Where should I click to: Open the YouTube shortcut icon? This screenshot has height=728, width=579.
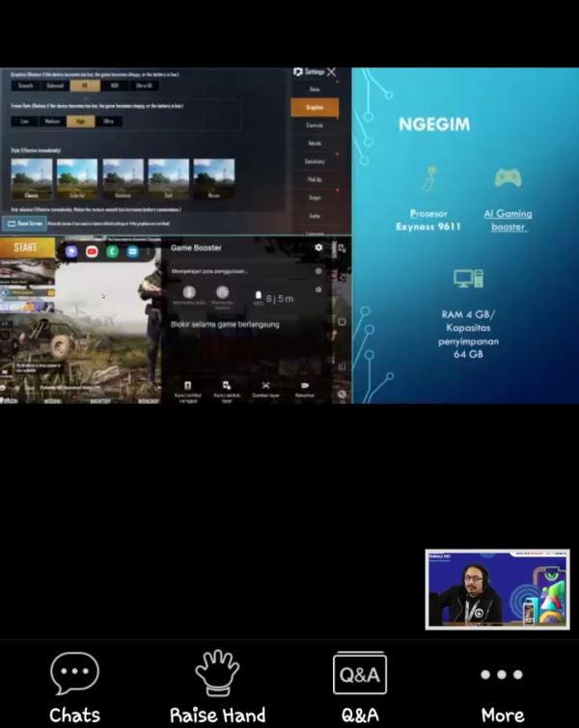[x=92, y=251]
